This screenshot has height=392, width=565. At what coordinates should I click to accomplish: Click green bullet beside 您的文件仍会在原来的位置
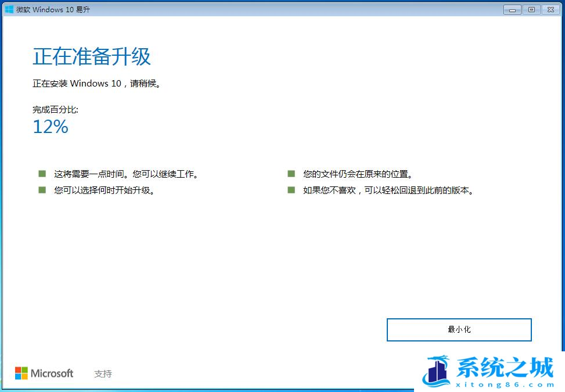click(x=291, y=174)
